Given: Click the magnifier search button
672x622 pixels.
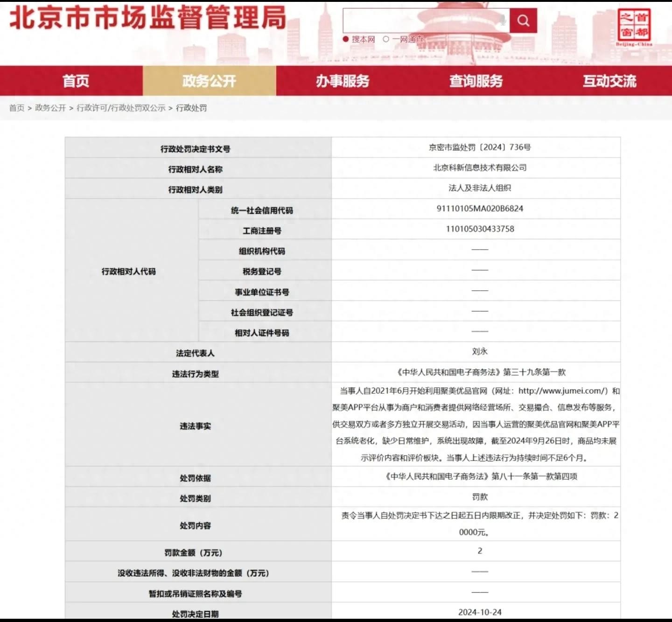Looking at the screenshot, I should click(x=523, y=21).
